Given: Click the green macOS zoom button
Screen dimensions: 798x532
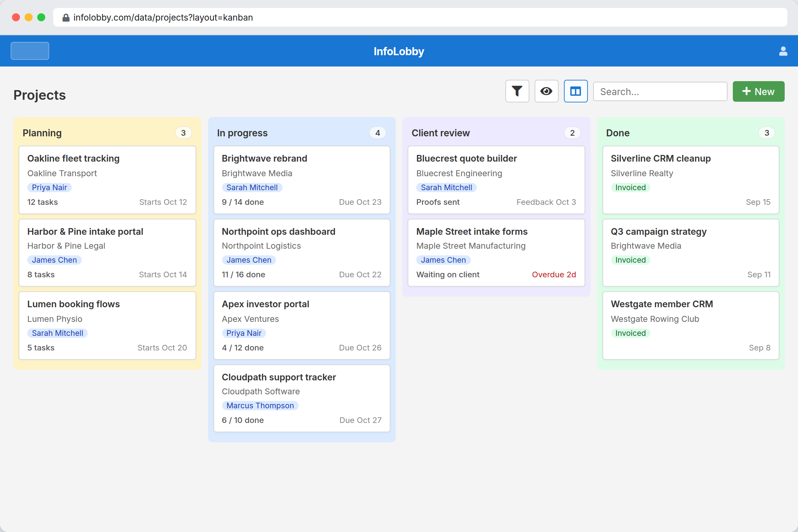Looking at the screenshot, I should click(x=41, y=17).
